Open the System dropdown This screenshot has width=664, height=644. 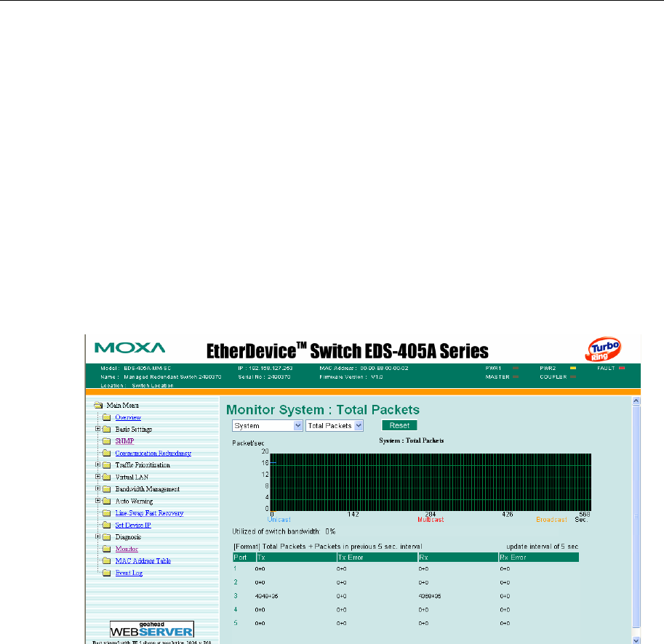267,426
